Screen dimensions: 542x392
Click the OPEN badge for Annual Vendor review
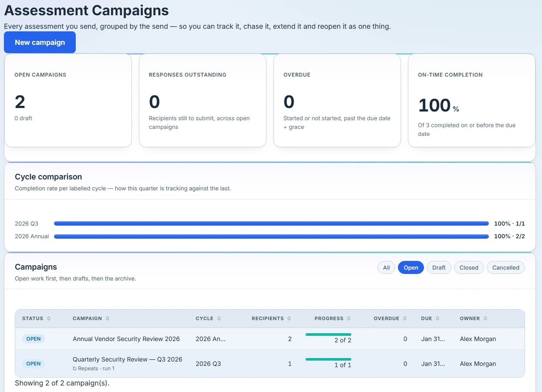(x=34, y=339)
